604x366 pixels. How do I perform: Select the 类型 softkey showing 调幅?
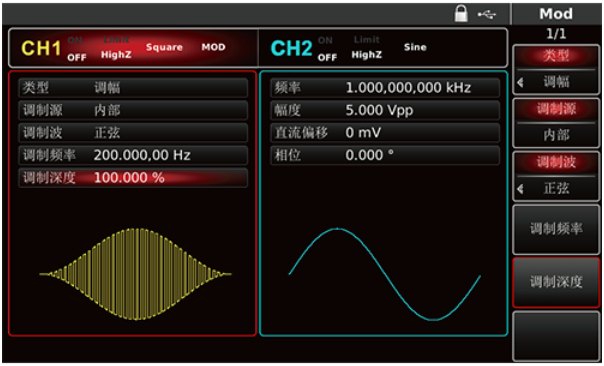click(556, 69)
